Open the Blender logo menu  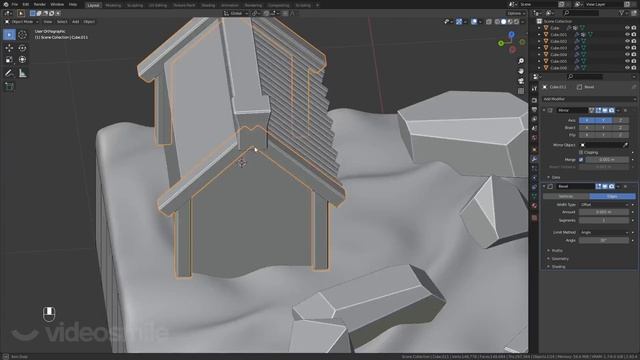pos(6,4)
